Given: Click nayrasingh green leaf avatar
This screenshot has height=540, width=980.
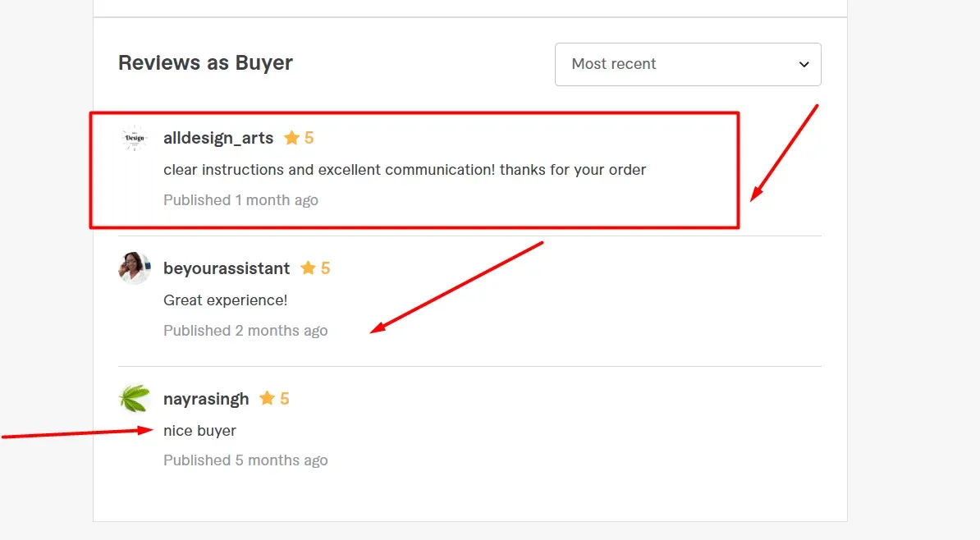Looking at the screenshot, I should click(x=134, y=399).
